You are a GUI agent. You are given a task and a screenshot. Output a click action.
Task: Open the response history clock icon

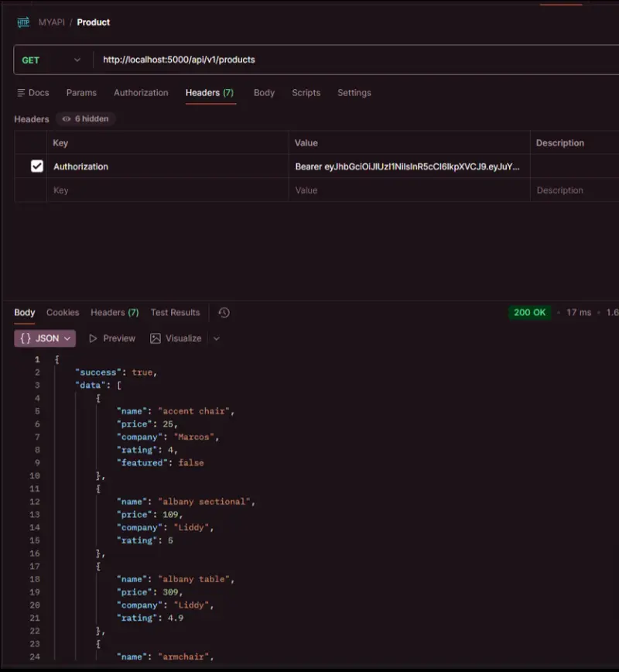[224, 313]
